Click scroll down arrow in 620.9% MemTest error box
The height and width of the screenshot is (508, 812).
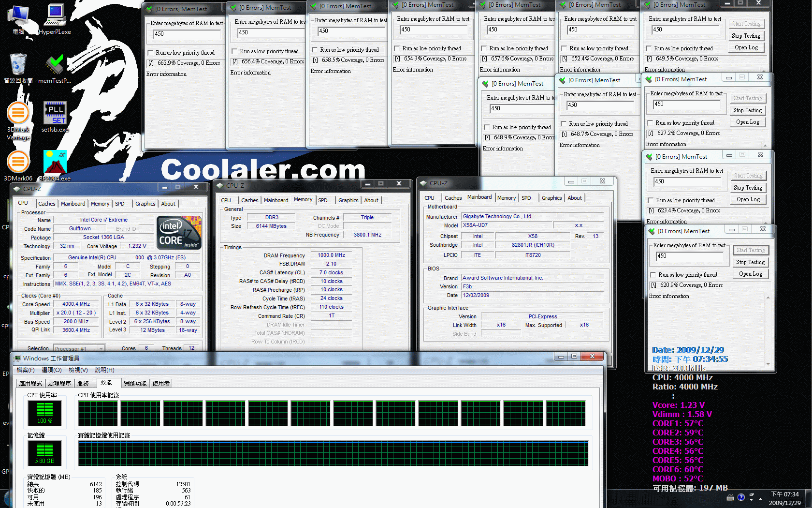click(768, 364)
